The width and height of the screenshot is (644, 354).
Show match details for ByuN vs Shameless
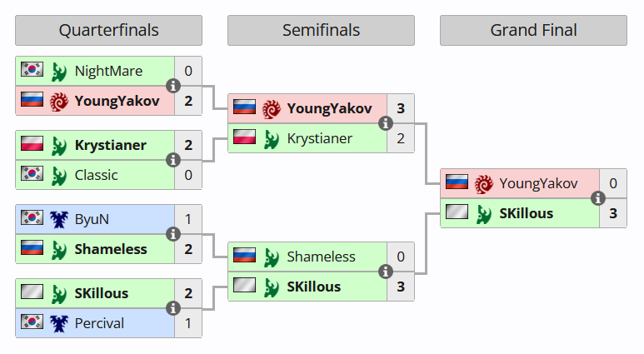(173, 234)
